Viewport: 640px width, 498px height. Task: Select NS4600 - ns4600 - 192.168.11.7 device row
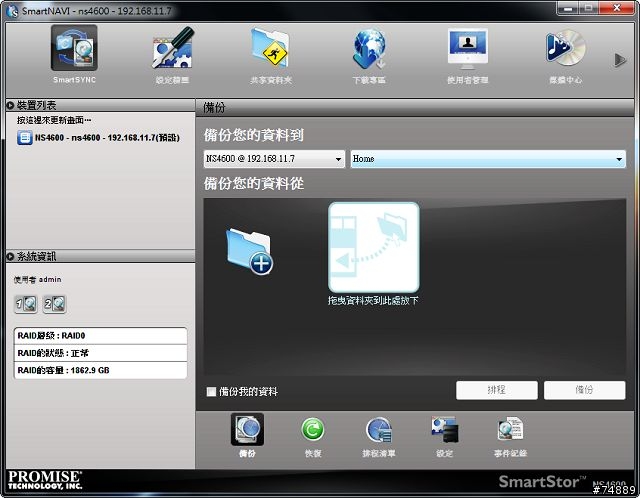[x=98, y=138]
